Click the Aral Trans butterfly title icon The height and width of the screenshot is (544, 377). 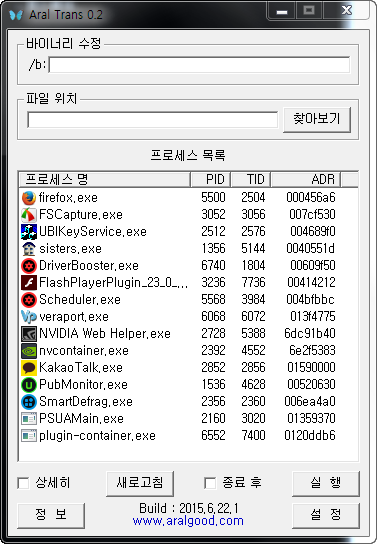16,15
